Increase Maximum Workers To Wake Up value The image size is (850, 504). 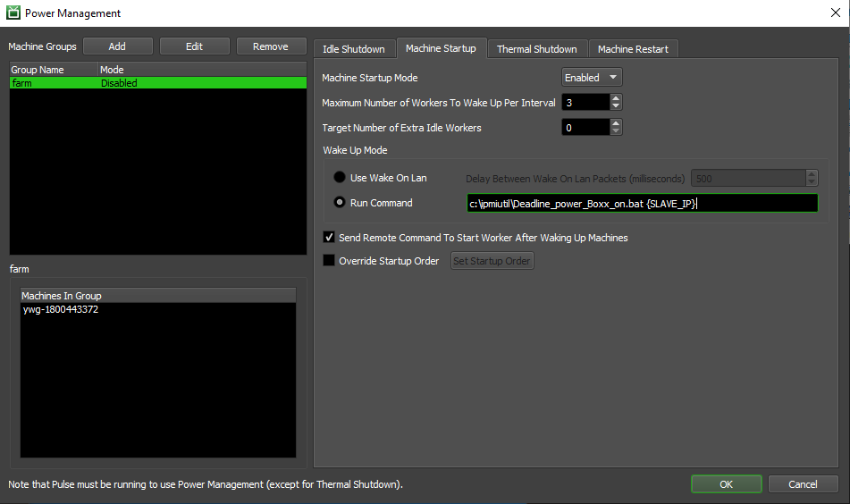coord(615,98)
